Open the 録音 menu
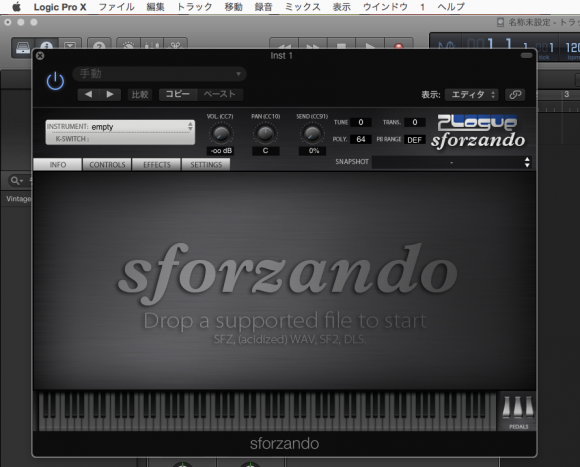 coord(263,7)
